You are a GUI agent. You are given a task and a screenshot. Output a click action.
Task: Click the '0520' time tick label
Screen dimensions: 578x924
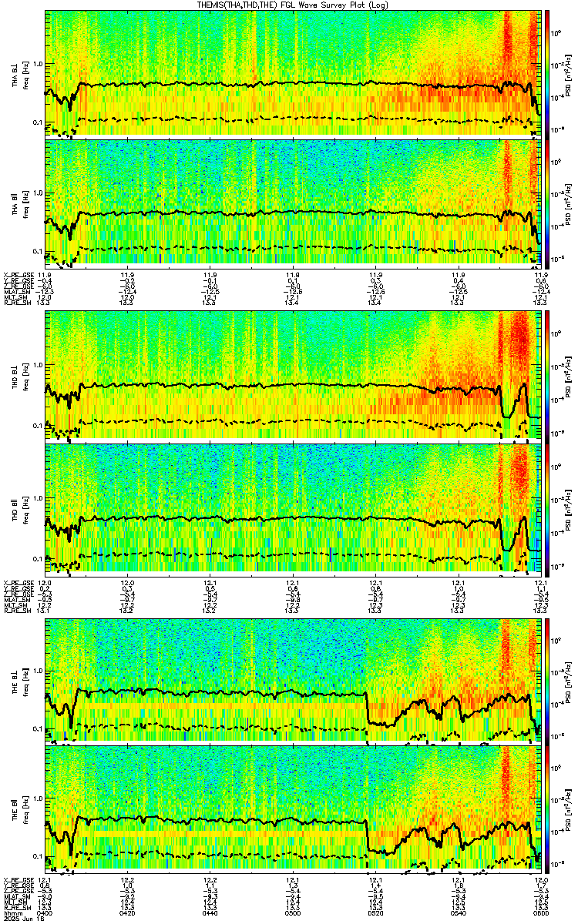click(x=376, y=912)
